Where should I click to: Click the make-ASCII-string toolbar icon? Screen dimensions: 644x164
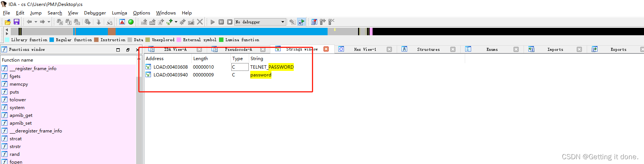[161, 22]
